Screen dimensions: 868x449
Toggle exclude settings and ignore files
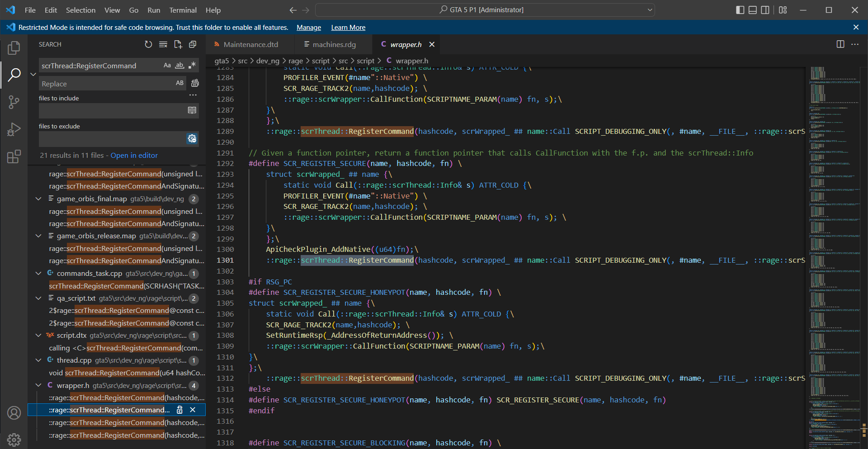[192, 139]
